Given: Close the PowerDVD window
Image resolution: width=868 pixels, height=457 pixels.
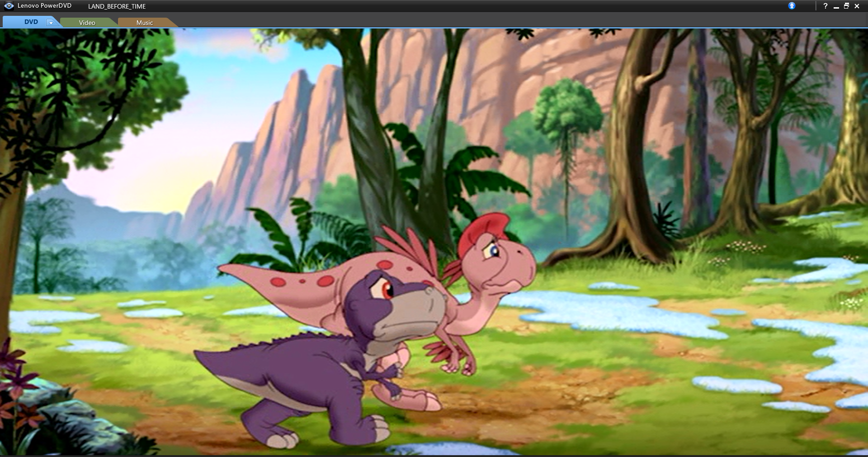Looking at the screenshot, I should coord(857,6).
